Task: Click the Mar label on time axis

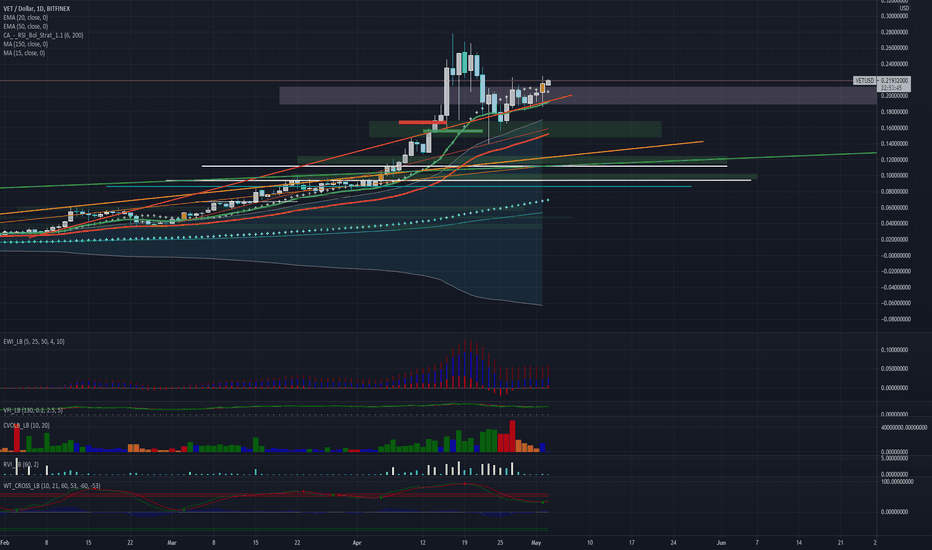Action: point(172,542)
